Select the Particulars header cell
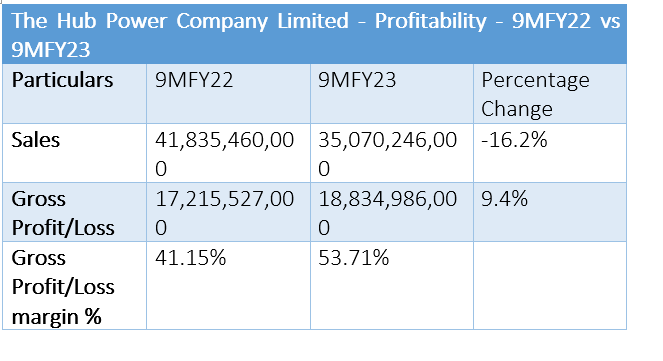This screenshot has width=663, height=361. coord(74,94)
